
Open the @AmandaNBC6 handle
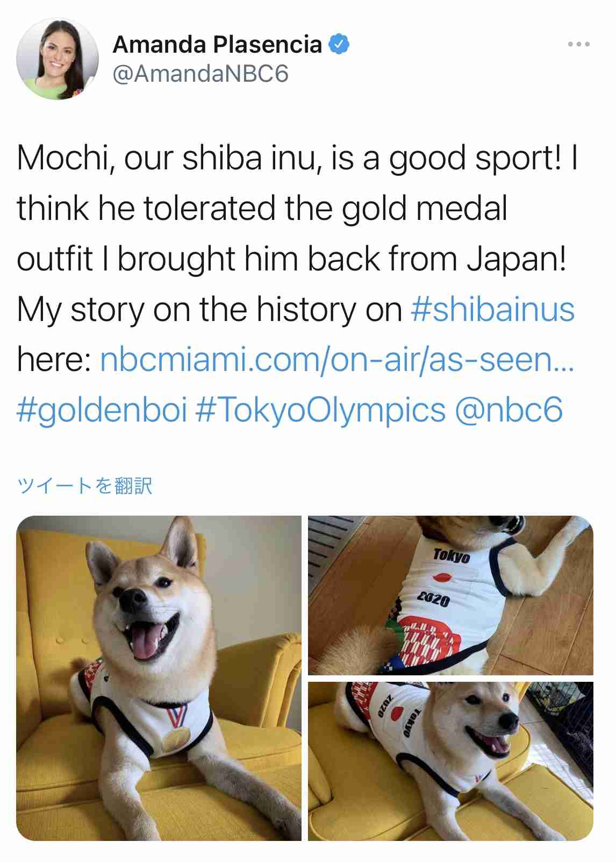(200, 74)
